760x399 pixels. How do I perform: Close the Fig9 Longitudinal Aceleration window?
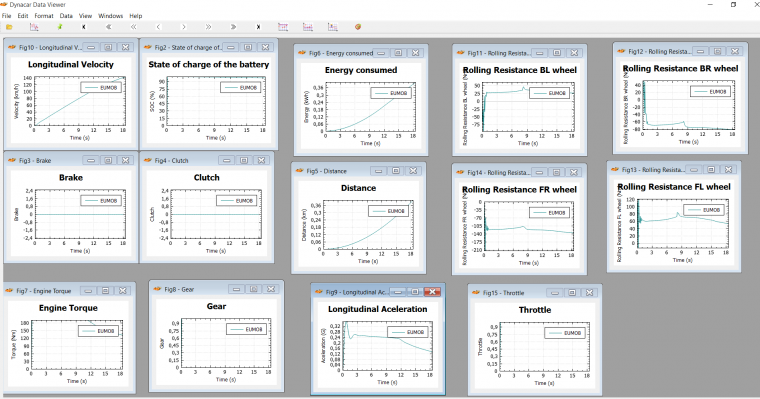432,292
